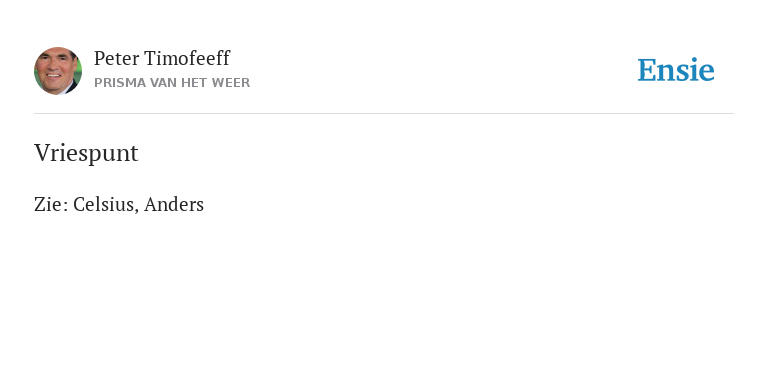768x384 pixels.
Task: Click the word Anders in the reference
Action: click(174, 204)
